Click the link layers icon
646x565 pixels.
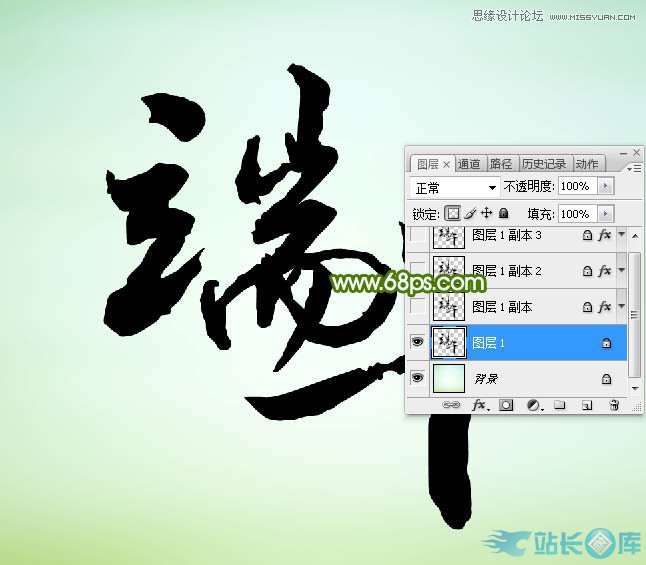click(x=451, y=405)
